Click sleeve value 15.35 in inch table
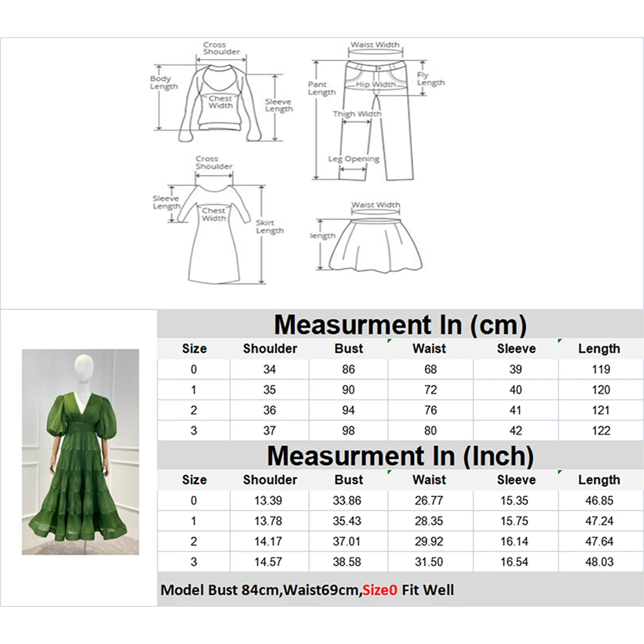 point(514,500)
